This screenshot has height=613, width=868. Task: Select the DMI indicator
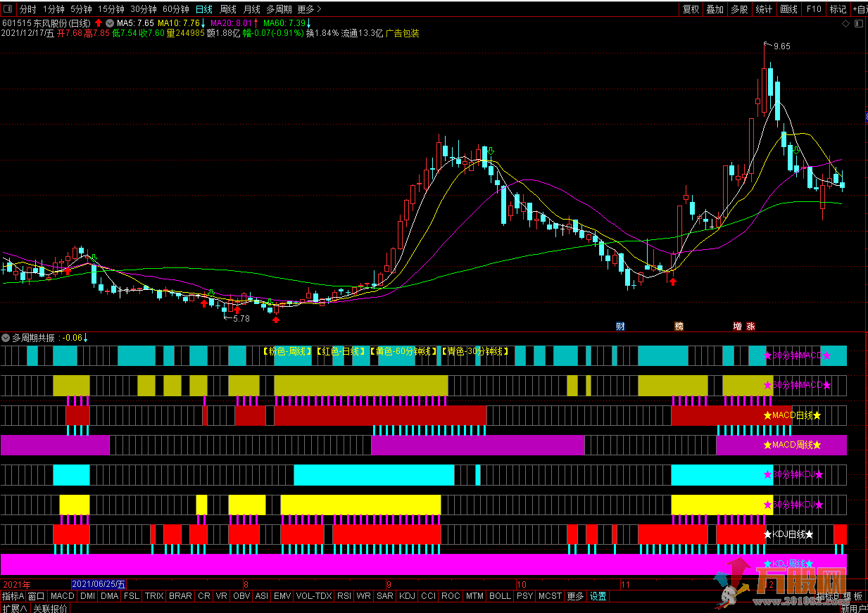tap(87, 596)
